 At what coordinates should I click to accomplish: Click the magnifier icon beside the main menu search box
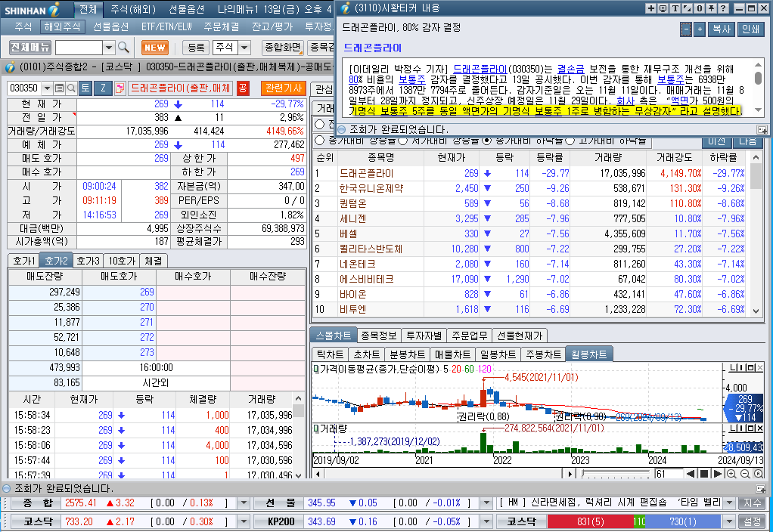[123, 48]
